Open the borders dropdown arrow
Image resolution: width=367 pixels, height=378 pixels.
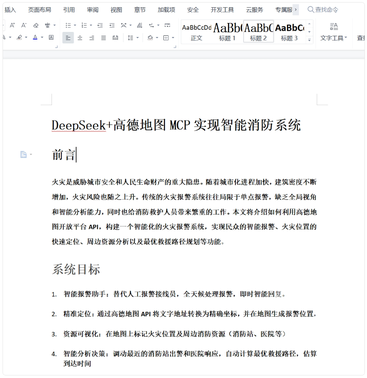[172, 38]
